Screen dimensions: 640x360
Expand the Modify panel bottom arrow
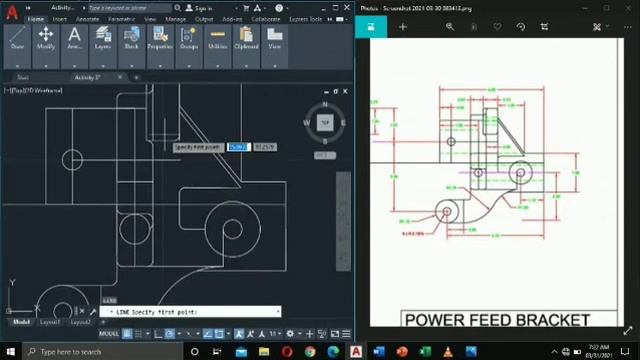tap(46, 66)
